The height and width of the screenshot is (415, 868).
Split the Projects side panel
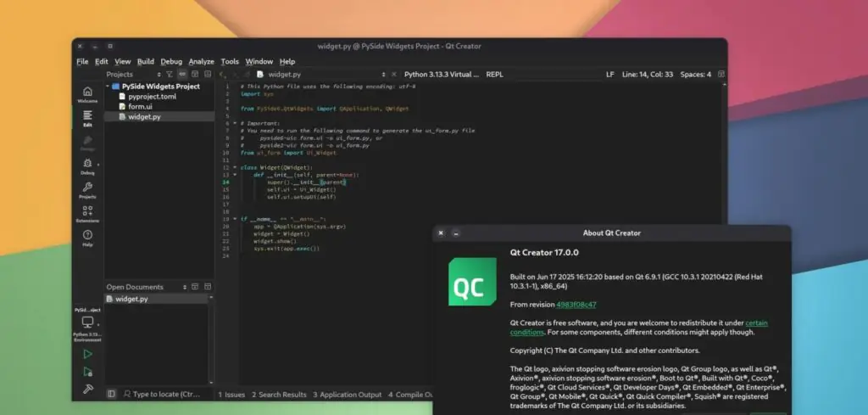195,74
